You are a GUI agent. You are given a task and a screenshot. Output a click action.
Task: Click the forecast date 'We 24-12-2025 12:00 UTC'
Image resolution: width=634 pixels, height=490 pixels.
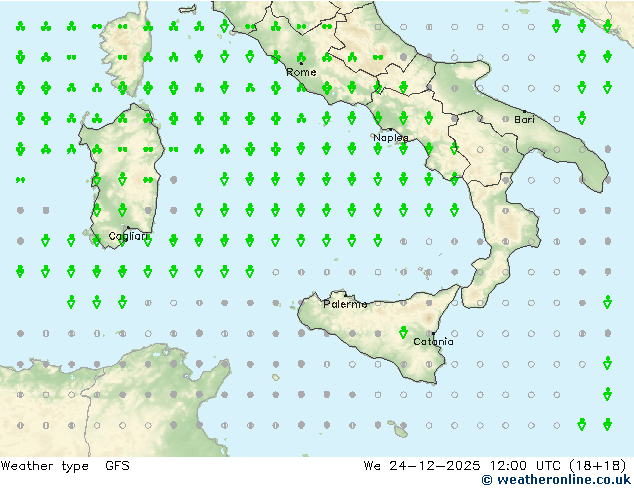(x=462, y=466)
